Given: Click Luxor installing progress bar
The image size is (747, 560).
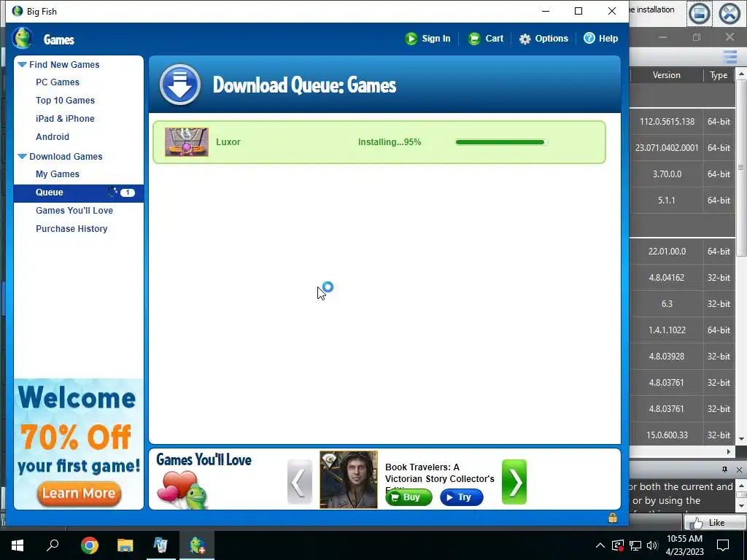Looking at the screenshot, I should (x=500, y=142).
